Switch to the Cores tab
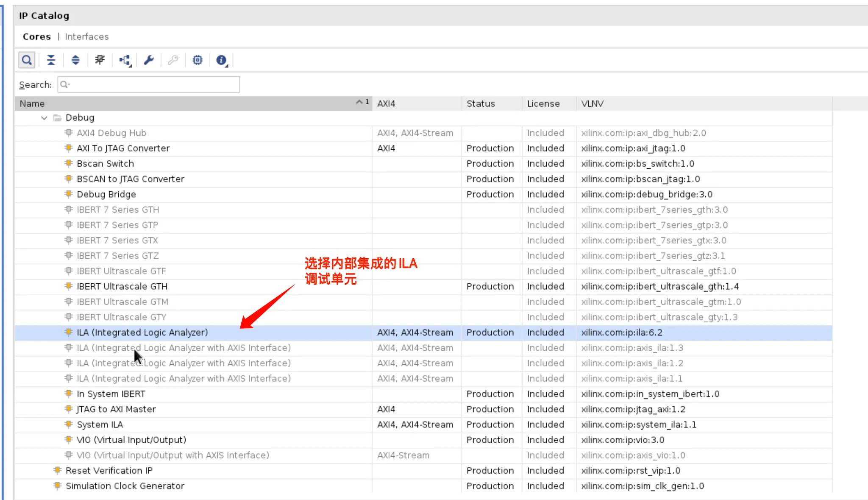The width and height of the screenshot is (868, 500). click(x=37, y=36)
